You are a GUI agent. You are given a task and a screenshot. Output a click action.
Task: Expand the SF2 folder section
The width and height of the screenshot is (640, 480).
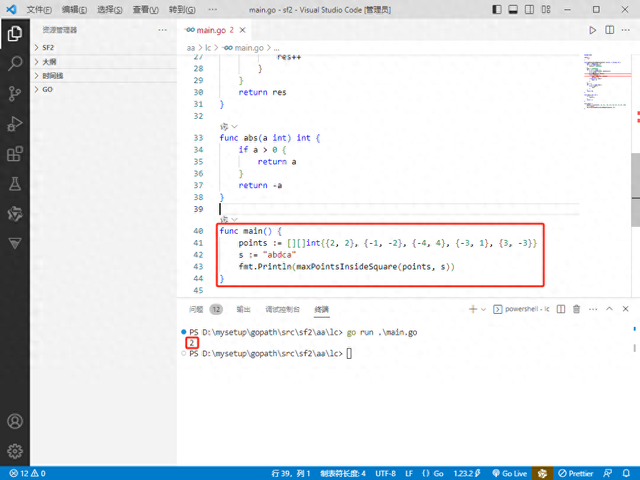click(x=103, y=48)
